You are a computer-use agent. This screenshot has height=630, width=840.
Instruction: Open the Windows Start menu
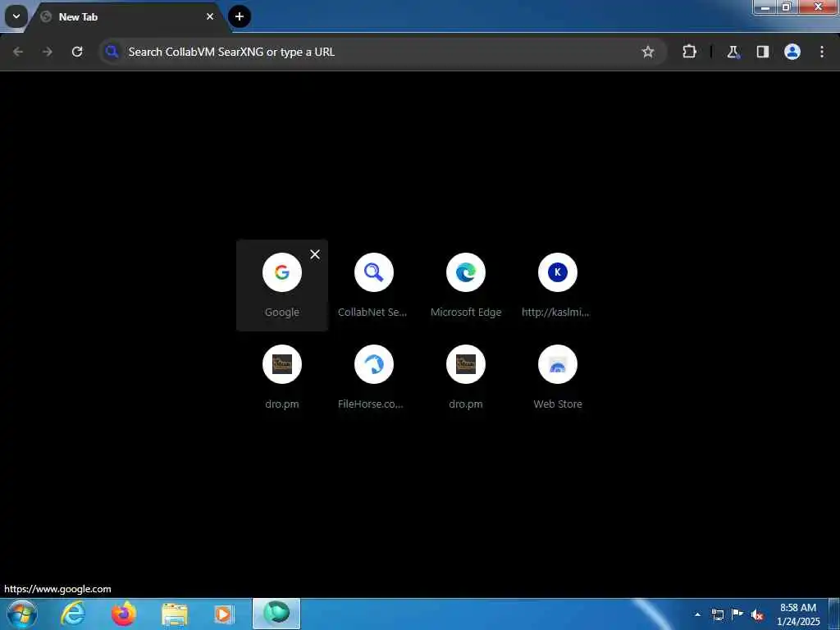click(21, 614)
